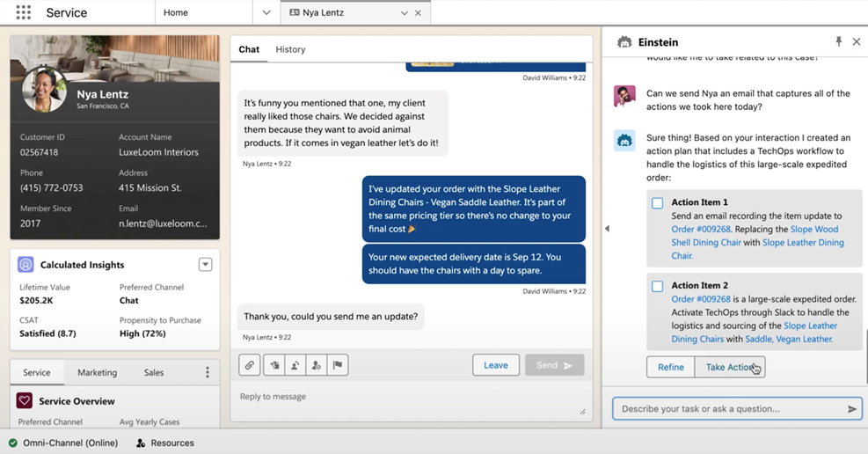Image resolution: width=868 pixels, height=454 pixels.
Task: Click the email n.lentz@luxeloom.c... value
Action: (163, 223)
